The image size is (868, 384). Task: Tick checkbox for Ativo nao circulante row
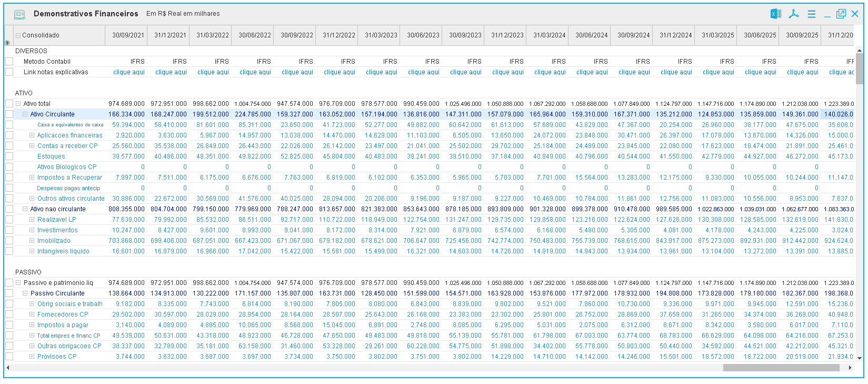9,209
